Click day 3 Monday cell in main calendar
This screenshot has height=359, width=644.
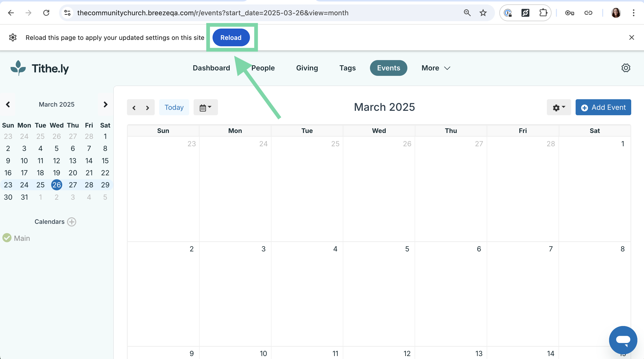coord(235,294)
